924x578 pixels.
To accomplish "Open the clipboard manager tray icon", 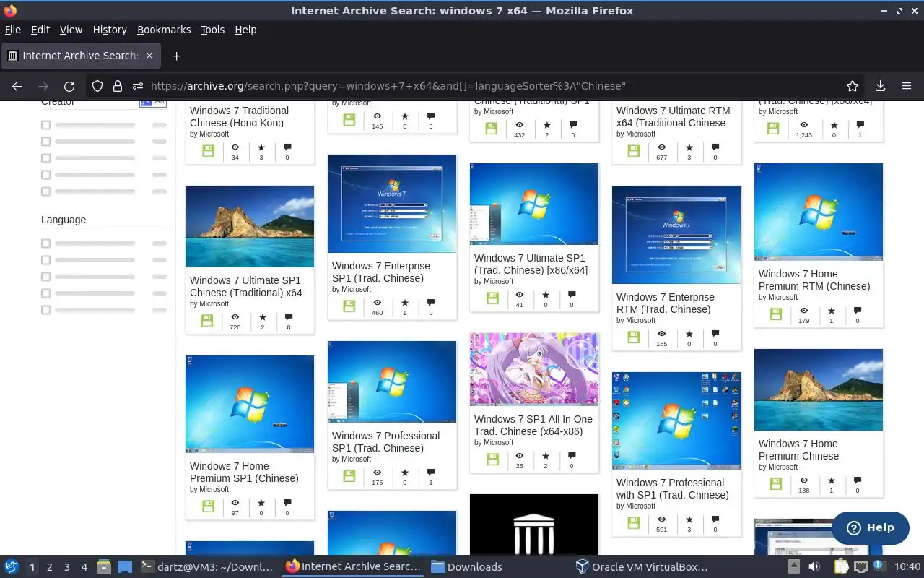I will 841,566.
